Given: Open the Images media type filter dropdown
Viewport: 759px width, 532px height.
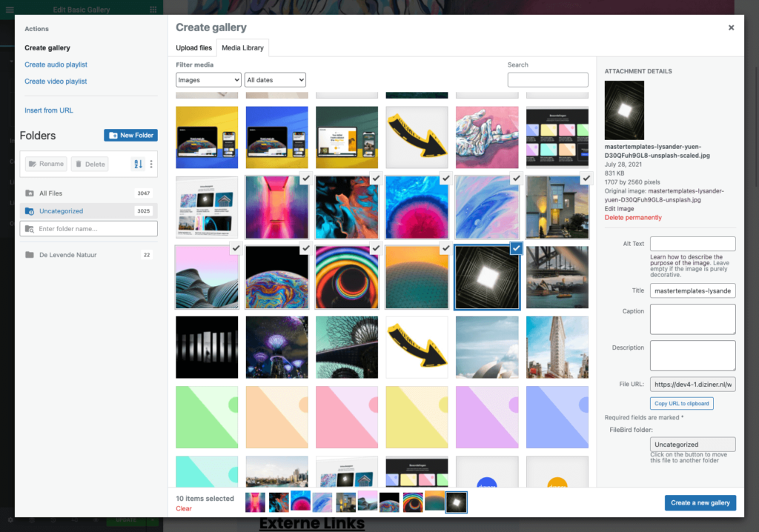Looking at the screenshot, I should click(x=208, y=80).
